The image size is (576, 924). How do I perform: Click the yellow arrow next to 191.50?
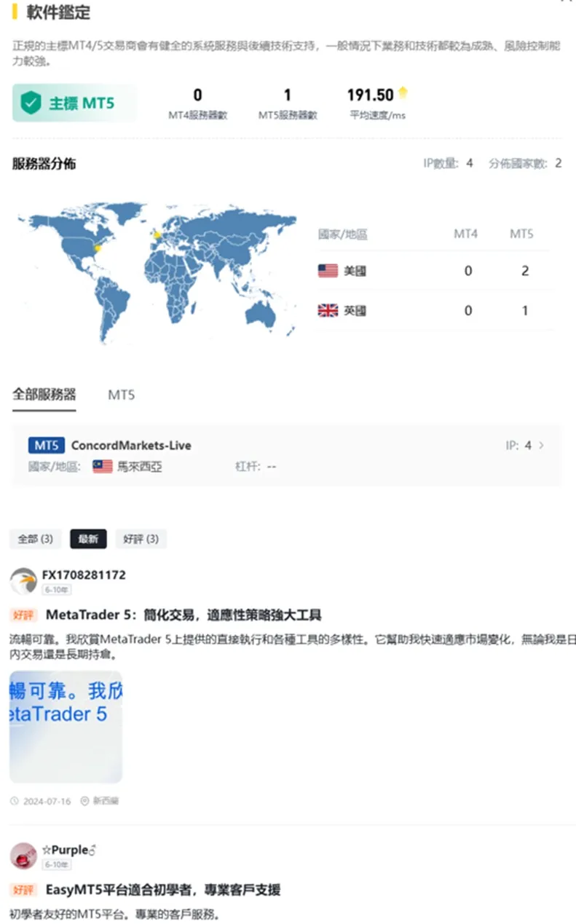(403, 93)
